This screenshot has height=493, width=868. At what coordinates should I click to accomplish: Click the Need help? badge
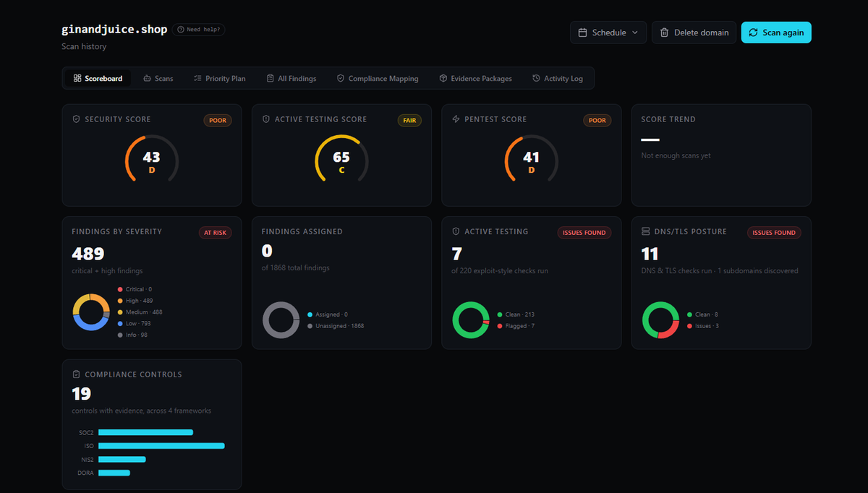(x=199, y=30)
